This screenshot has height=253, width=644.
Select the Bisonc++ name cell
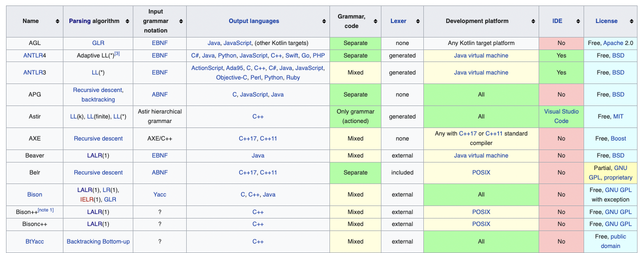34,224
